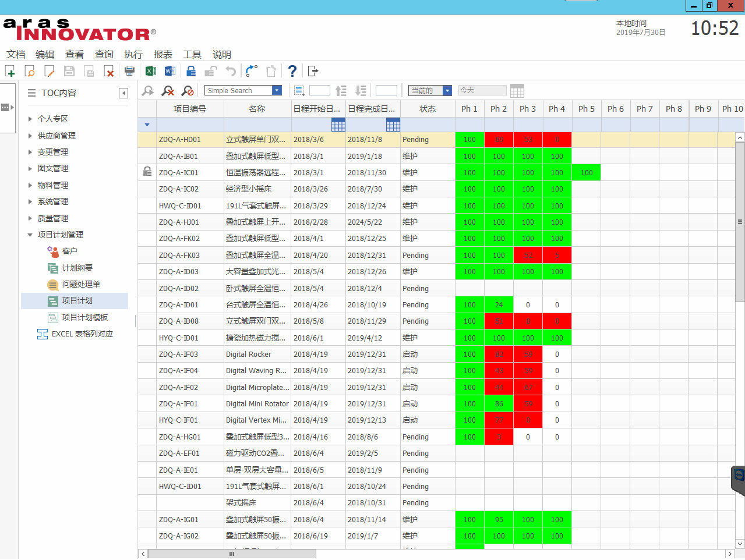This screenshot has height=560, width=745.
Task: Open the 报表 menu
Action: point(163,54)
